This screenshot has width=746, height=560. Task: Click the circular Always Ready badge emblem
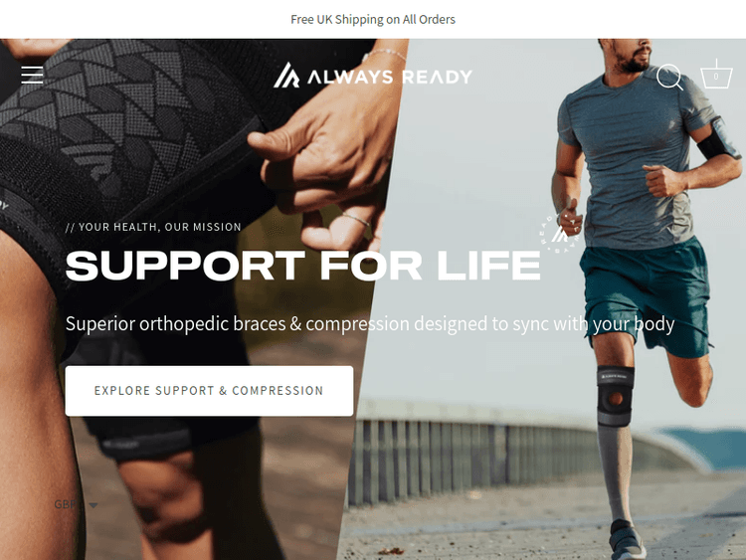pos(560,234)
